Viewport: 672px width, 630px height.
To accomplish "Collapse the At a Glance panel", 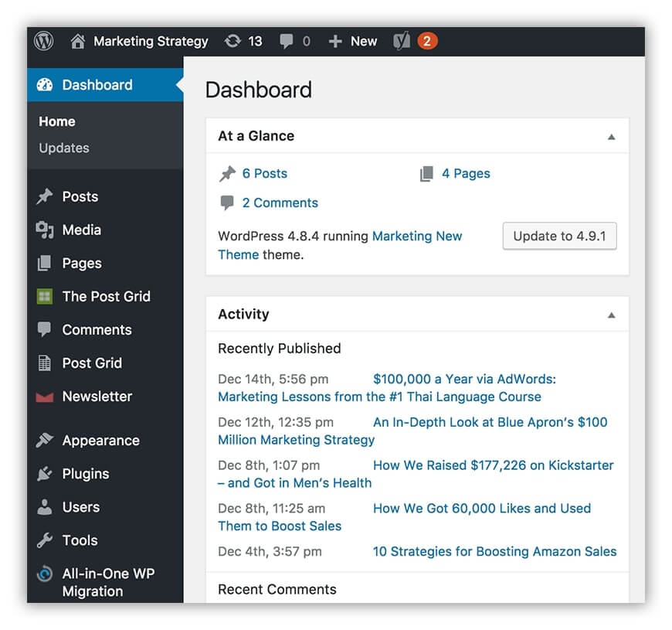I will (x=612, y=137).
